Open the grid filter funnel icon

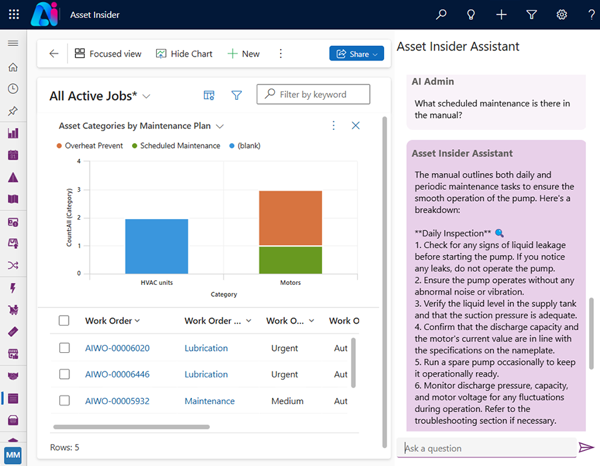pyautogui.click(x=236, y=95)
